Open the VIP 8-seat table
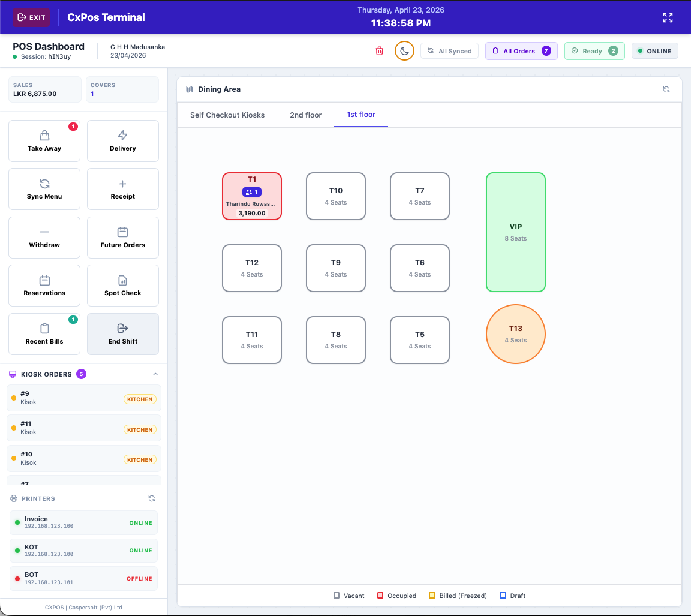This screenshot has width=691, height=616. click(x=516, y=232)
